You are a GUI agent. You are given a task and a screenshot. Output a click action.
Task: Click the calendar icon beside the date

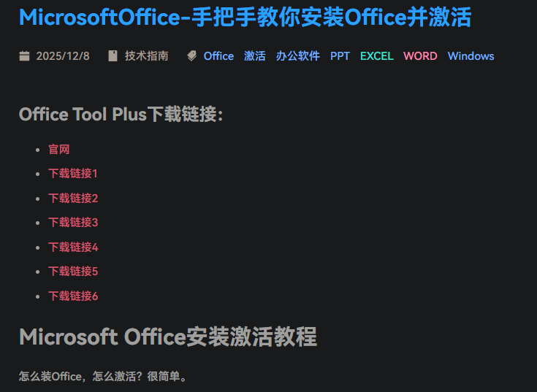click(x=24, y=56)
